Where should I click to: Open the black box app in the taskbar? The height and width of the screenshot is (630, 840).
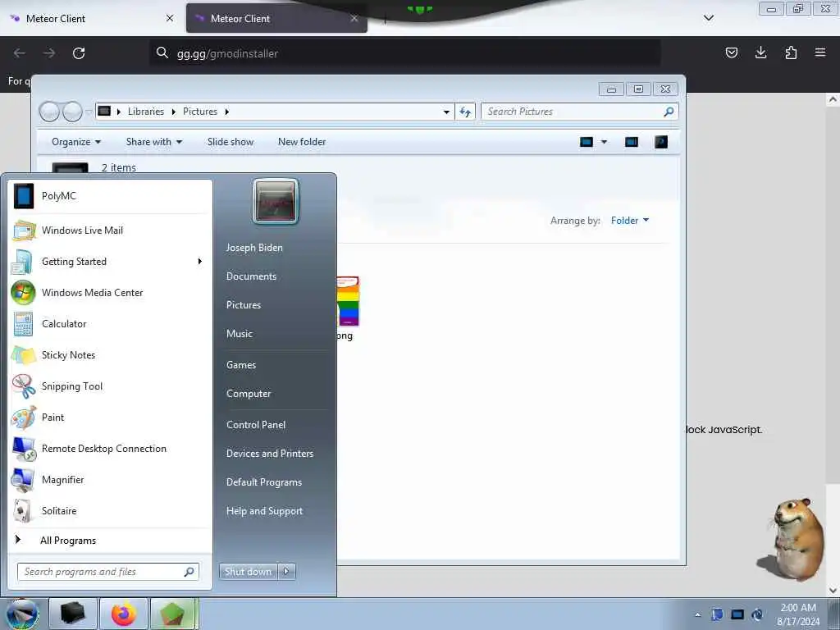[73, 614]
